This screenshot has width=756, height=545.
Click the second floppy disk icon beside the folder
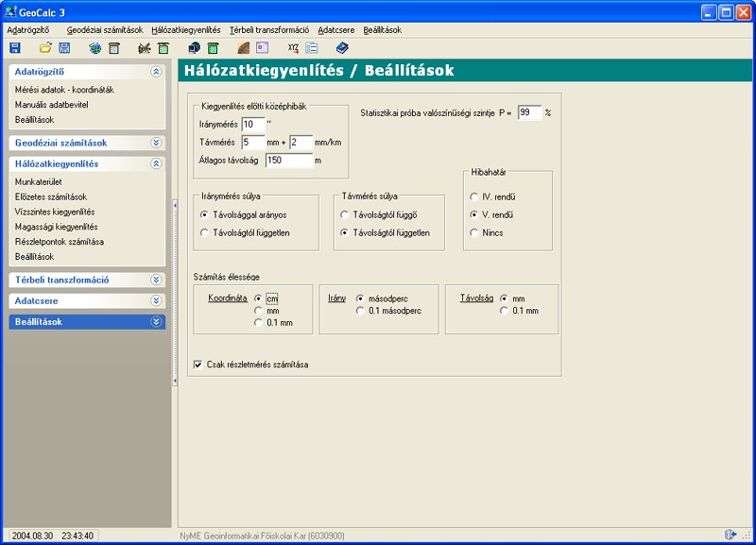click(64, 48)
